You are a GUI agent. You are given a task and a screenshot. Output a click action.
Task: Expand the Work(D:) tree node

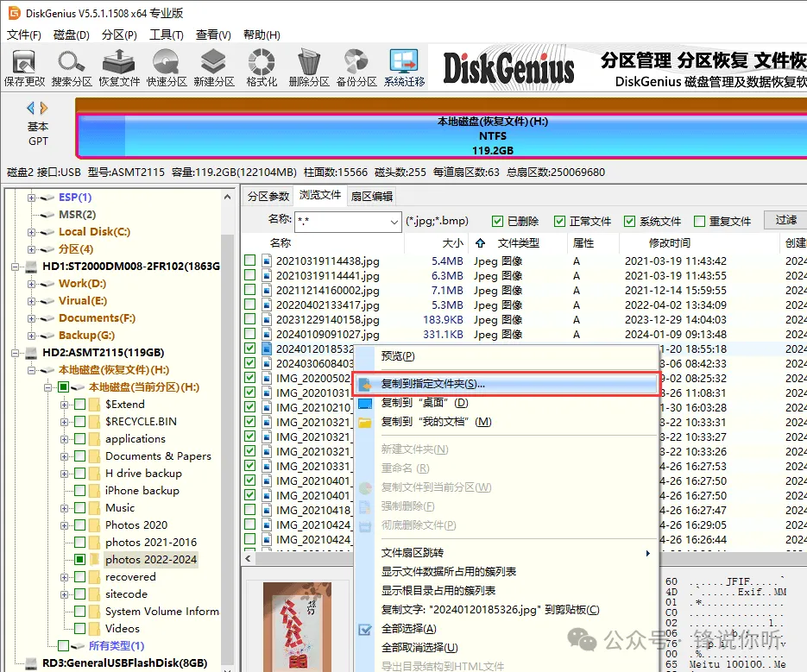click(31, 284)
